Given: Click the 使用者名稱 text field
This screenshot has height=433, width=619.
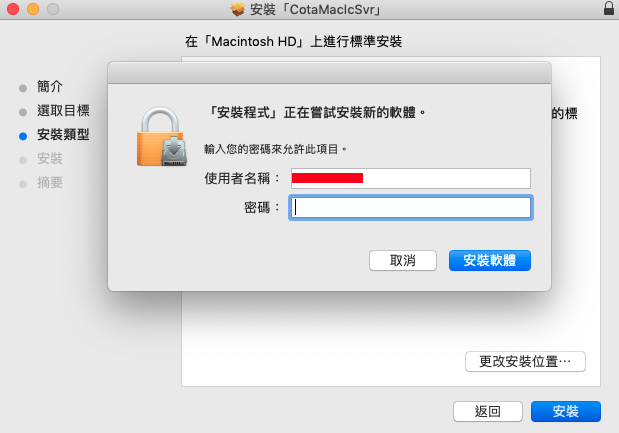Looking at the screenshot, I should click(411, 178).
